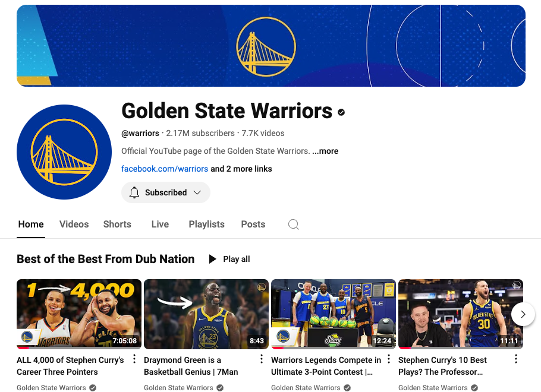The height and width of the screenshot is (392, 541).
Task: Click the verified badge under Curry's 10 Best Plays video
Action: pos(474,388)
